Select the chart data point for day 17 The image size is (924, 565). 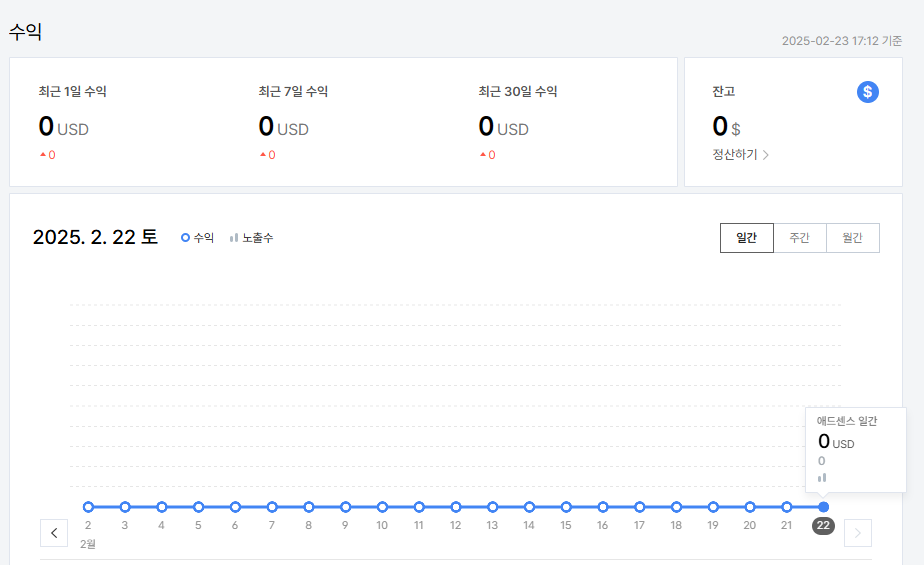(x=639, y=507)
